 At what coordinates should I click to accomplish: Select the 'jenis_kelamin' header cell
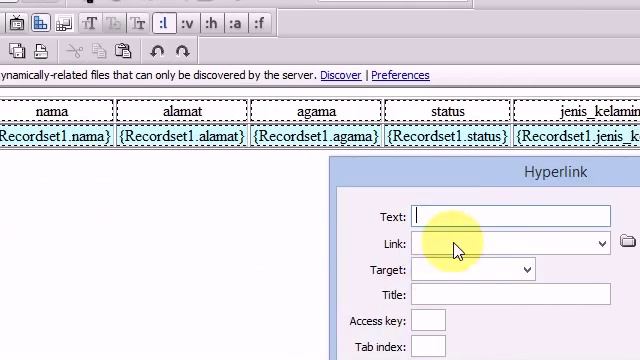click(x=577, y=111)
